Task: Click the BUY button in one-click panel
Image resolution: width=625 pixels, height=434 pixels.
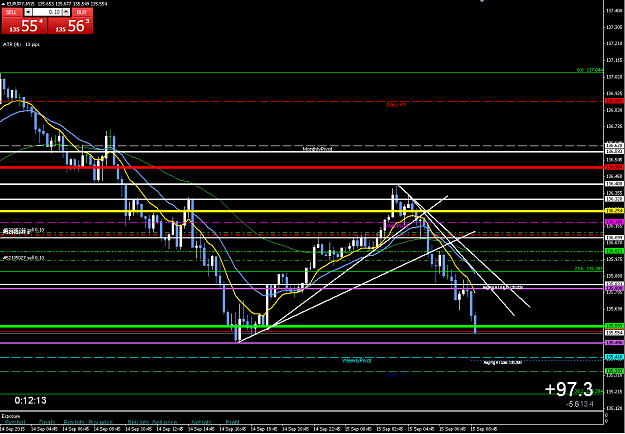Action: 82,12
